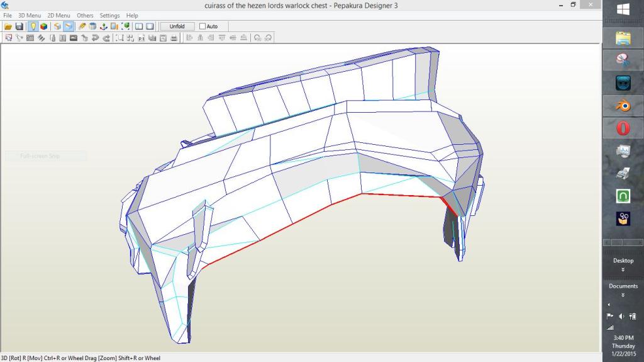Image resolution: width=644 pixels, height=362 pixels.
Task: Toggle the light bulb lighting icon
Action: 33,26
